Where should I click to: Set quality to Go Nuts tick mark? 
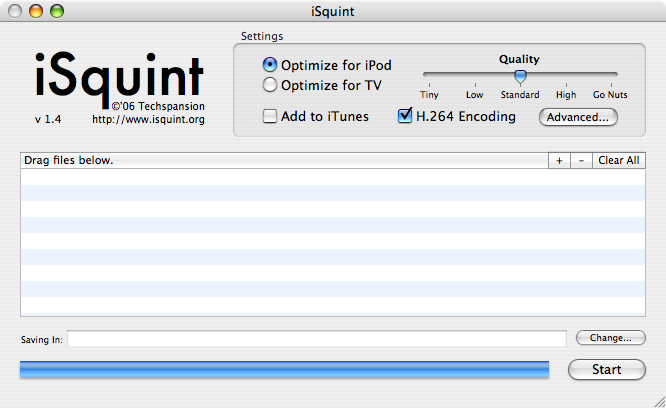[611, 85]
